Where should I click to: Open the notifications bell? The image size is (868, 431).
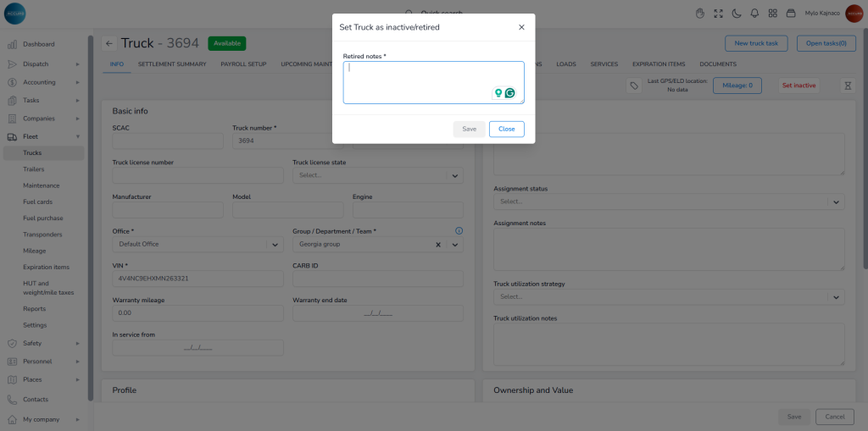pos(754,14)
